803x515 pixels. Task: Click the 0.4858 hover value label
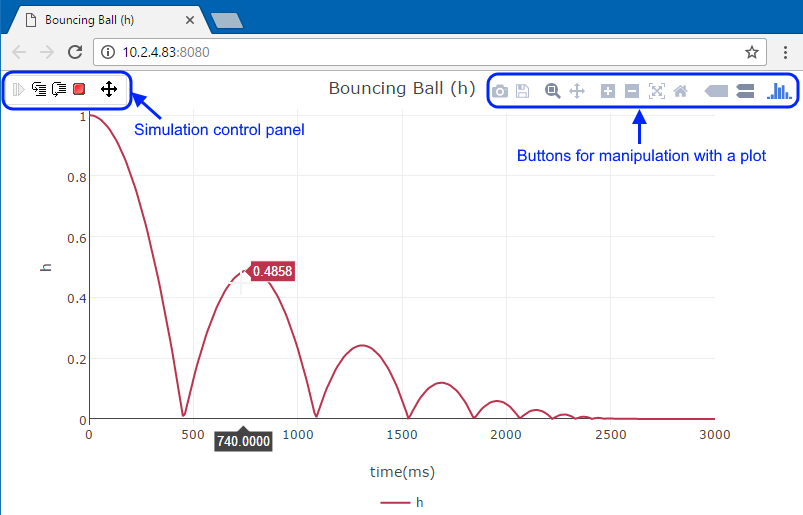pos(272,271)
